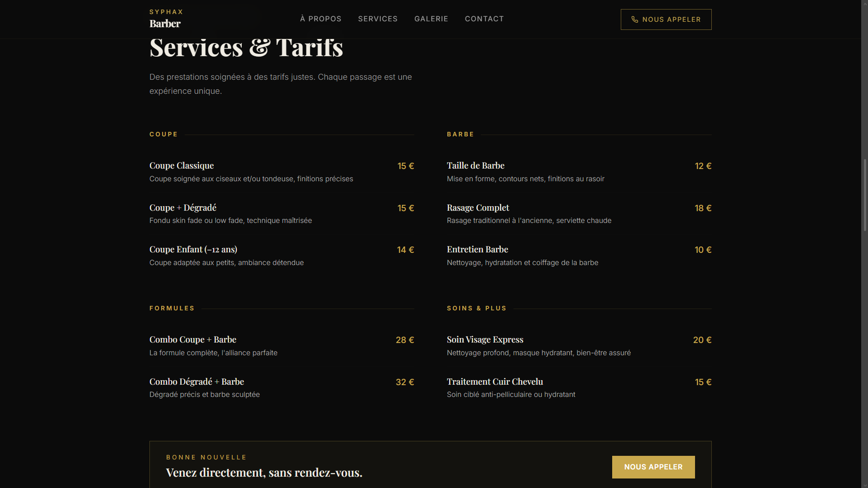Select the Combo Coupe + Barbe title
The width and height of the screenshot is (868, 488).
[x=193, y=340]
